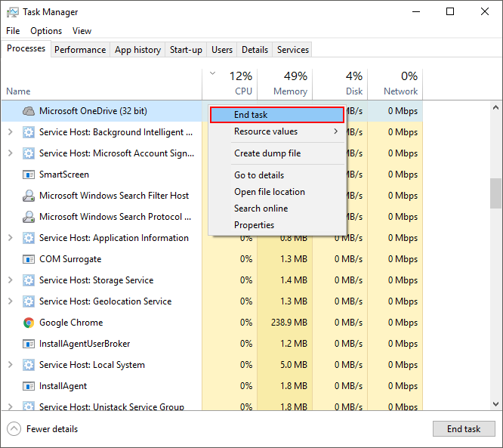Click the Fewer details arrow icon
Screen dimensions: 503x448
tap(14, 429)
